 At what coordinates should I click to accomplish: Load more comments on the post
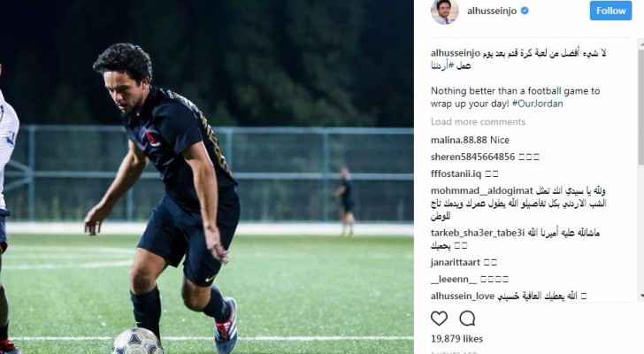478,122
